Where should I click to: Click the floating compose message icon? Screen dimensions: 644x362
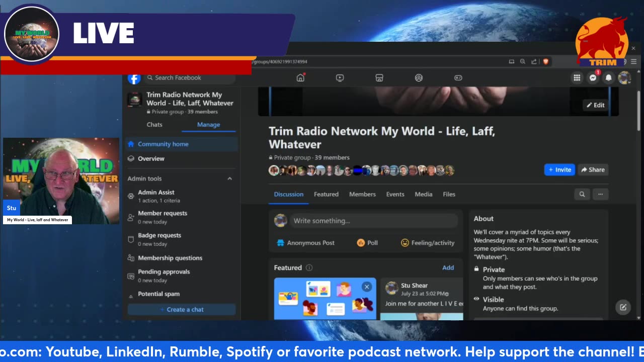[623, 307]
